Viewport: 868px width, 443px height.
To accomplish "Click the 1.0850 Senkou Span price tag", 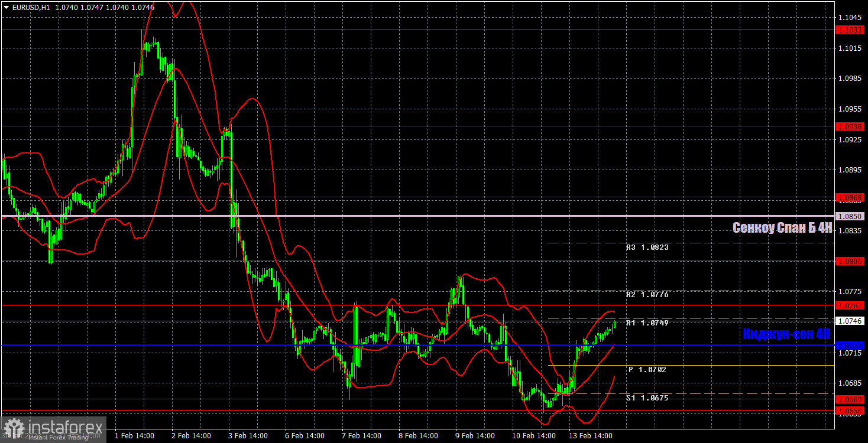I will tap(850, 216).
